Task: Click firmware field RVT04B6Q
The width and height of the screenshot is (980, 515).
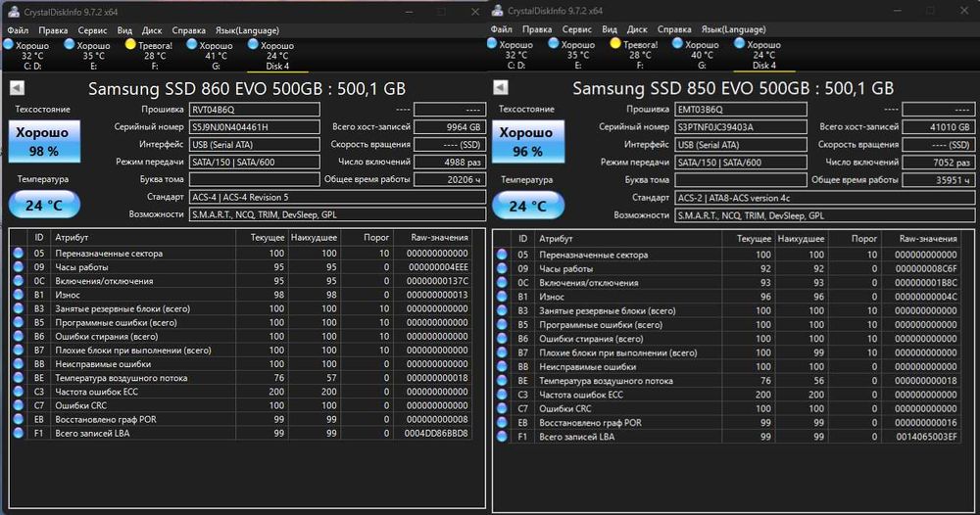Action: pyautogui.click(x=255, y=110)
